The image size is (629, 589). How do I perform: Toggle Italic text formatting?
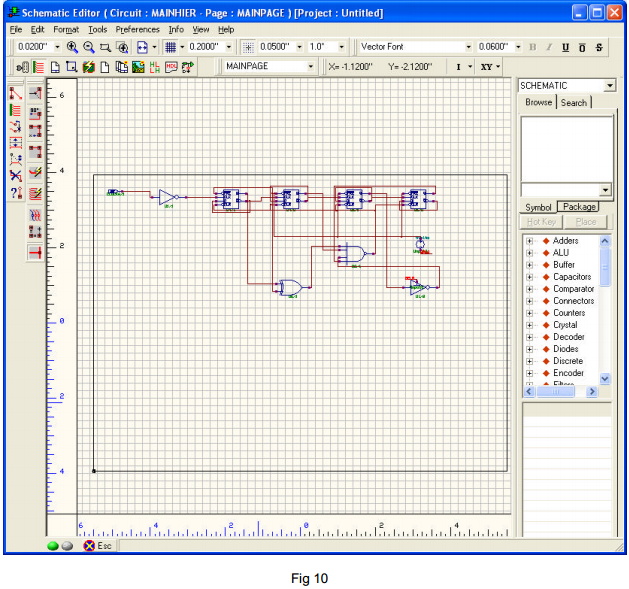(x=549, y=47)
